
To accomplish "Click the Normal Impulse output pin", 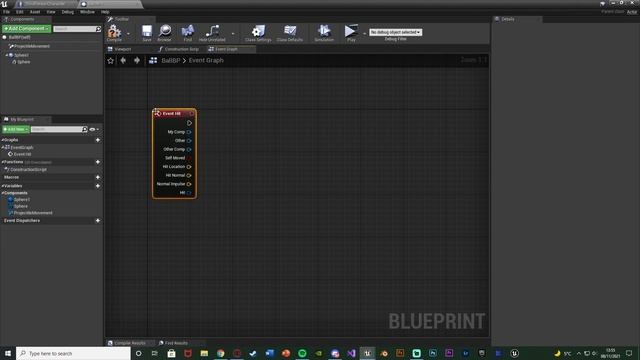I will click(x=189, y=184).
